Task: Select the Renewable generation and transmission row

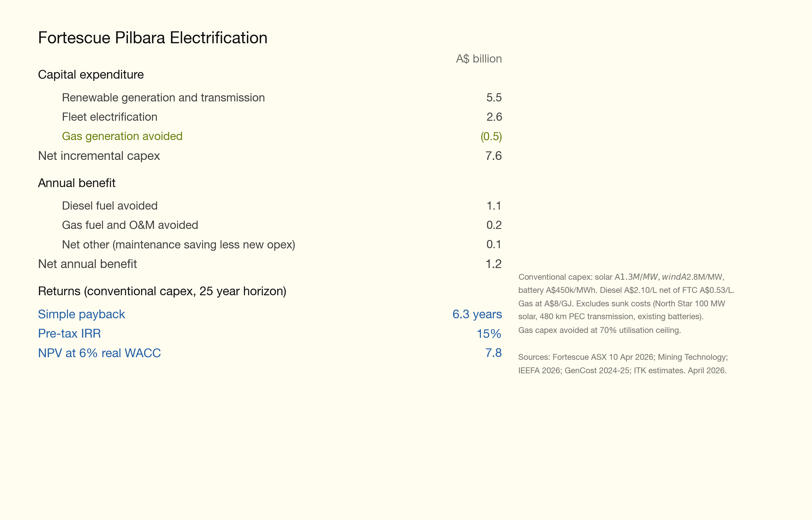Action: pos(163,98)
